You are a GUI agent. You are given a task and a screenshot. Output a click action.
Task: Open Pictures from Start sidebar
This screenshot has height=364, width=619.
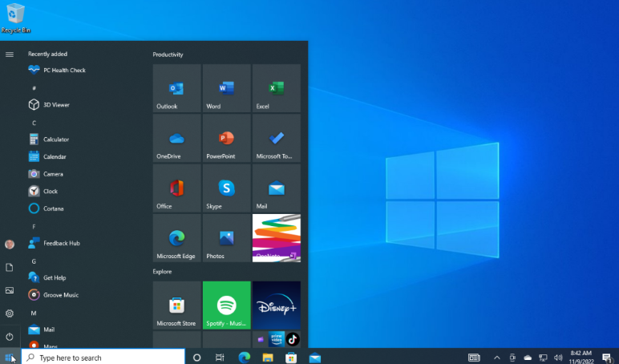[x=10, y=290]
